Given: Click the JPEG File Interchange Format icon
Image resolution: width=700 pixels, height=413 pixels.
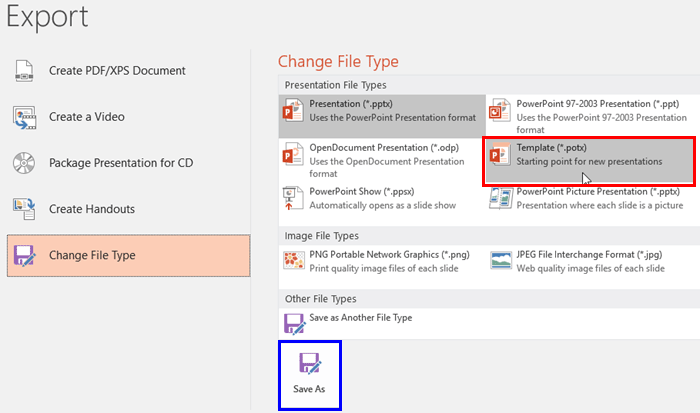Looking at the screenshot, I should (x=500, y=261).
